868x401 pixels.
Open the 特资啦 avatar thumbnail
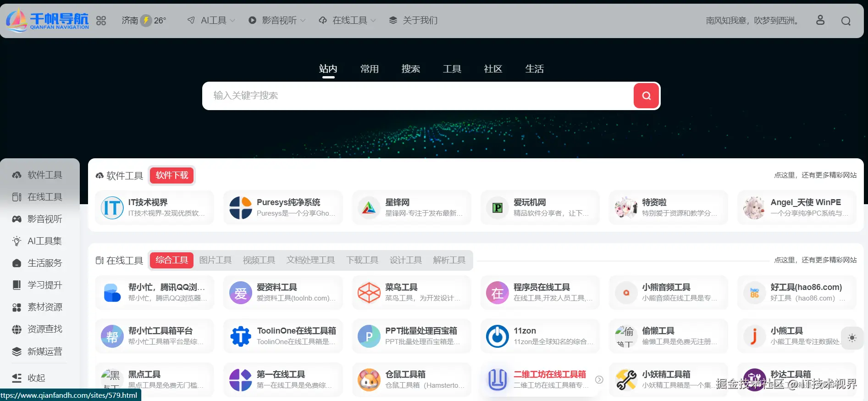pyautogui.click(x=626, y=208)
